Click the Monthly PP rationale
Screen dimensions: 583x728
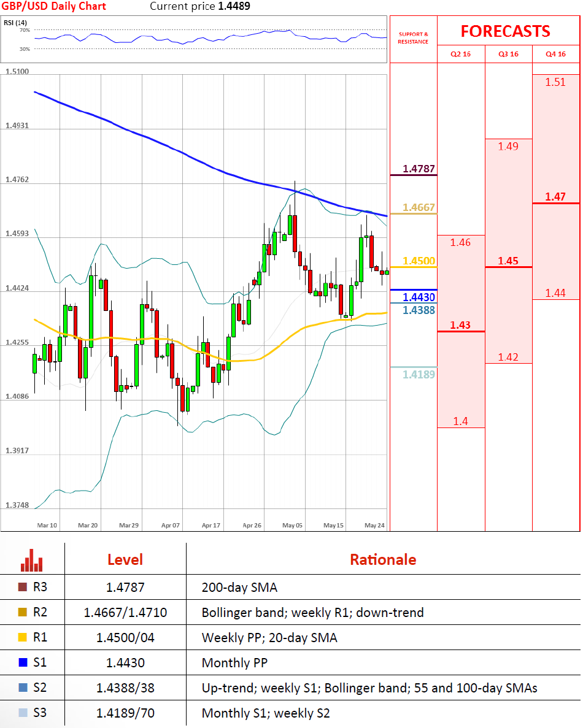[x=234, y=663]
